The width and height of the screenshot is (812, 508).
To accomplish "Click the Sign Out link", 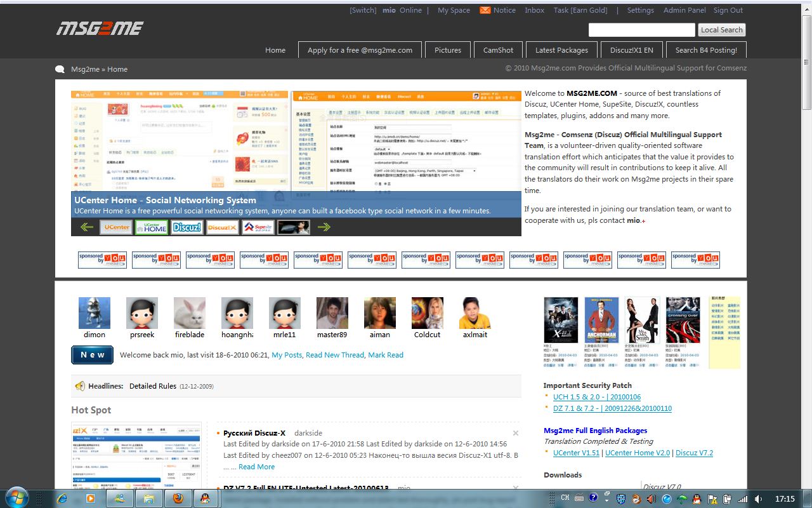I will [x=728, y=10].
